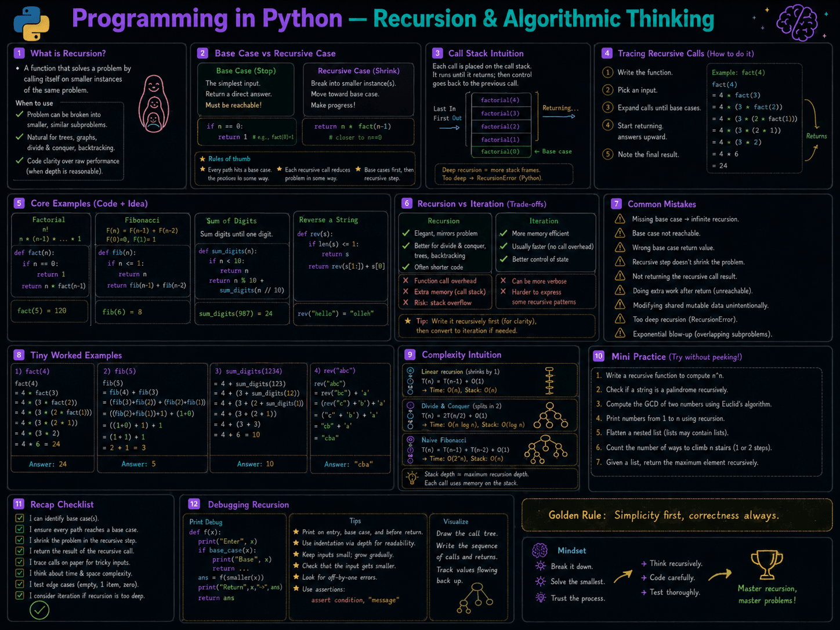Toggle checkbox I ensure every path reaches a base case
This screenshot has width=840, height=630.
pyautogui.click(x=20, y=529)
